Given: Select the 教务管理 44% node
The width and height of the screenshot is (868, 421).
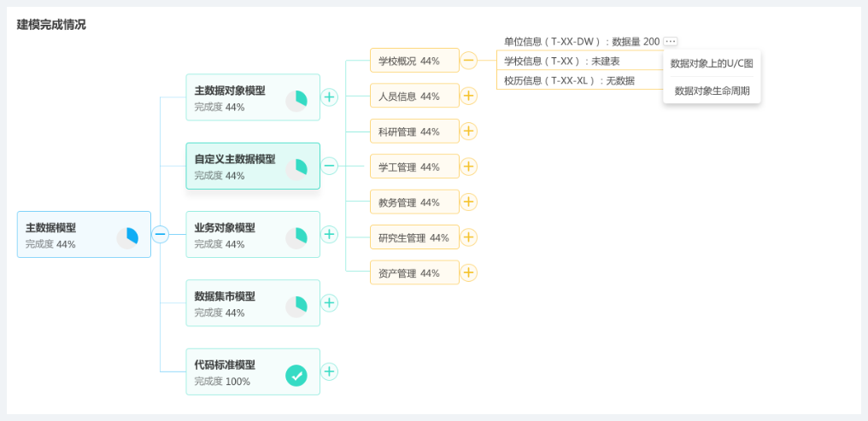Looking at the screenshot, I should (x=414, y=202).
